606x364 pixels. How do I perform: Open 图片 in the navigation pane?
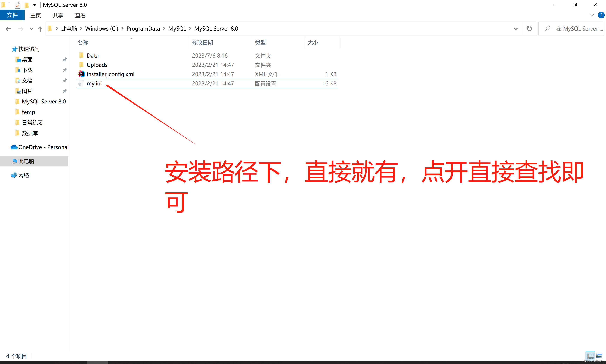coord(27,91)
